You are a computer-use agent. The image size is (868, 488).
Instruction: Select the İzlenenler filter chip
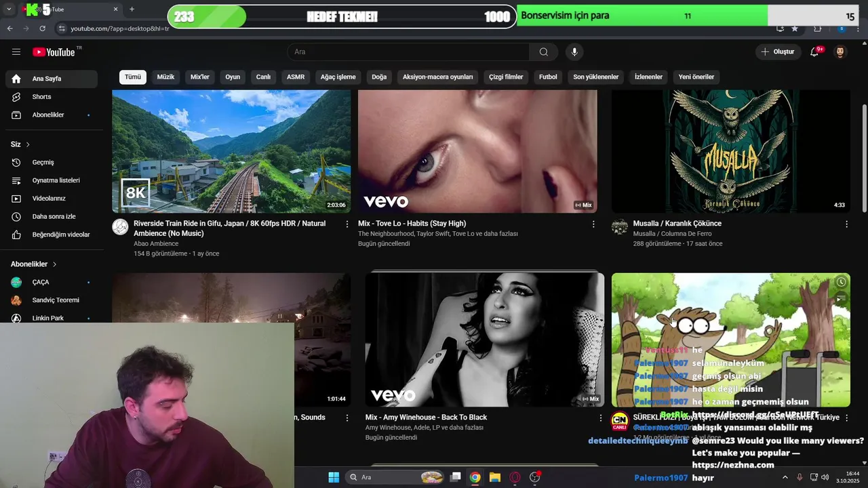coord(648,77)
